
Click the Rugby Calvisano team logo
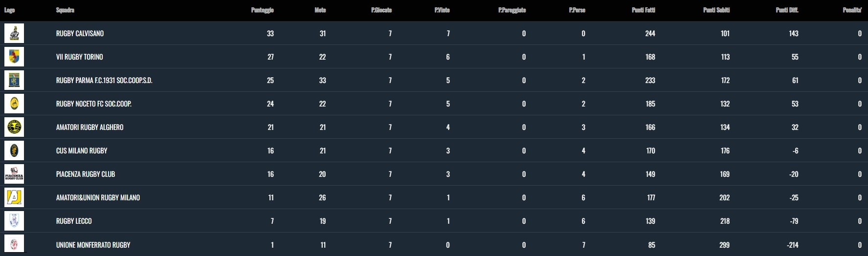(14, 33)
